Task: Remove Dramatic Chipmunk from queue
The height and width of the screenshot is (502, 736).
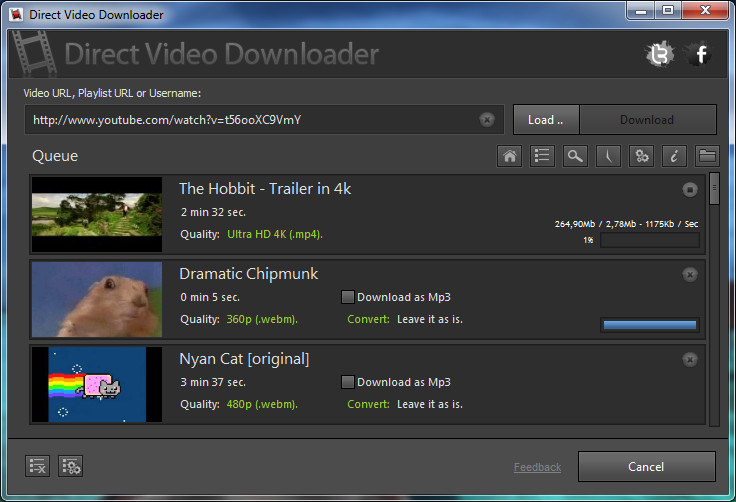Action: point(690,275)
